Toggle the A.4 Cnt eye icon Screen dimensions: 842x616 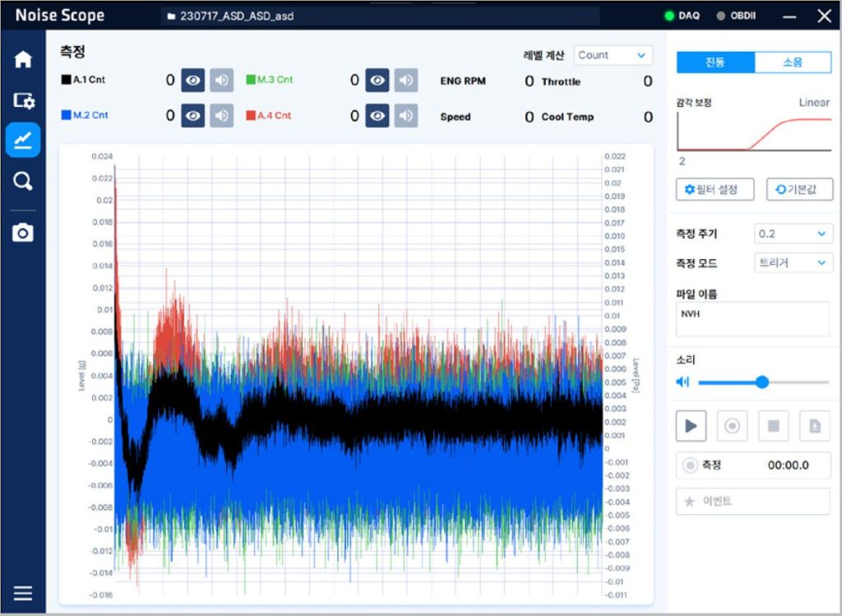(x=377, y=116)
